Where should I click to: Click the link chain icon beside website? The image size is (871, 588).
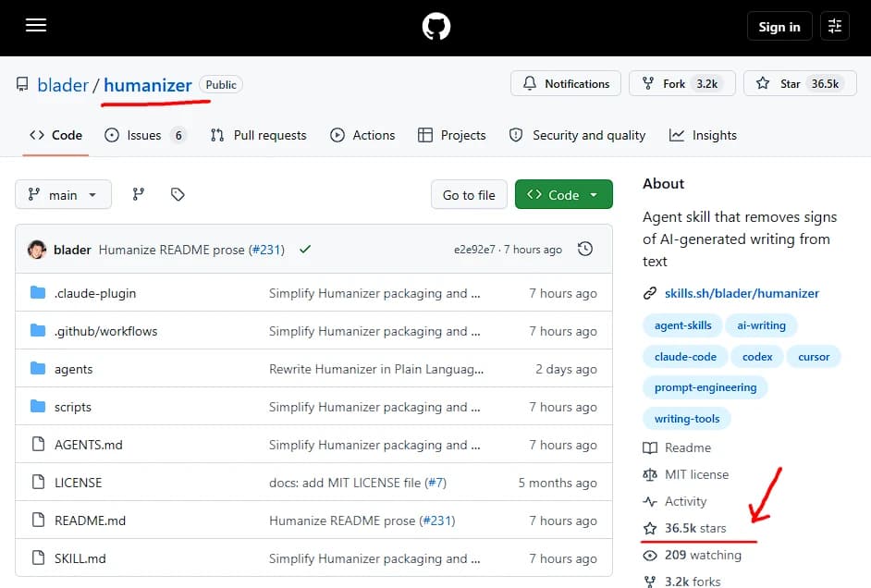pos(650,293)
